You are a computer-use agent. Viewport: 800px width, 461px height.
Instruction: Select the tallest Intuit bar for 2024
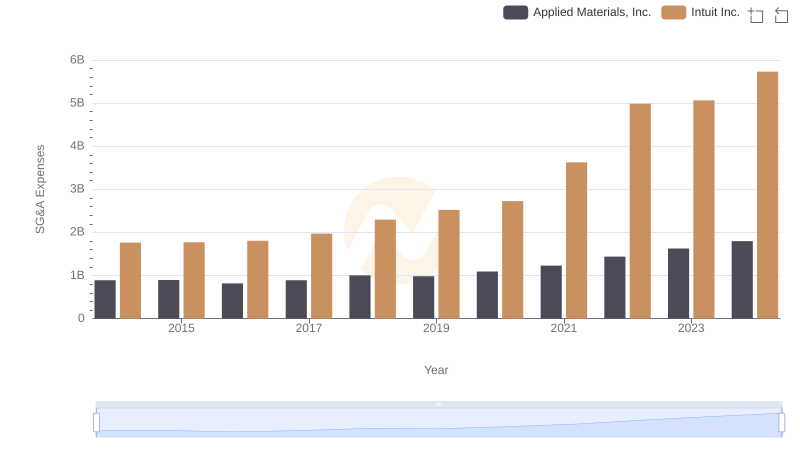[x=767, y=195]
